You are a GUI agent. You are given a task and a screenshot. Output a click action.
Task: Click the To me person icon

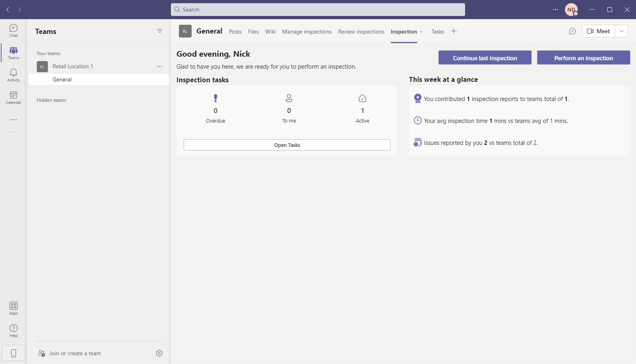pyautogui.click(x=289, y=98)
